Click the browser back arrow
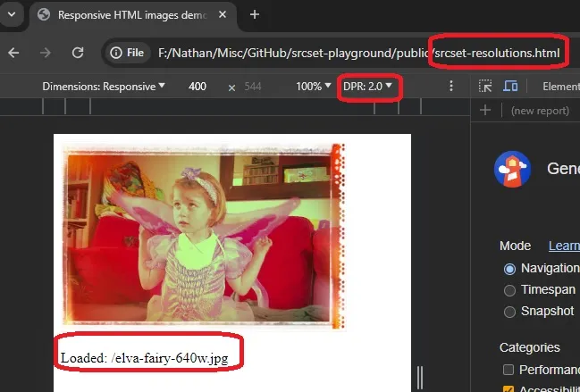Image resolution: width=580 pixels, height=392 pixels. pyautogui.click(x=13, y=53)
